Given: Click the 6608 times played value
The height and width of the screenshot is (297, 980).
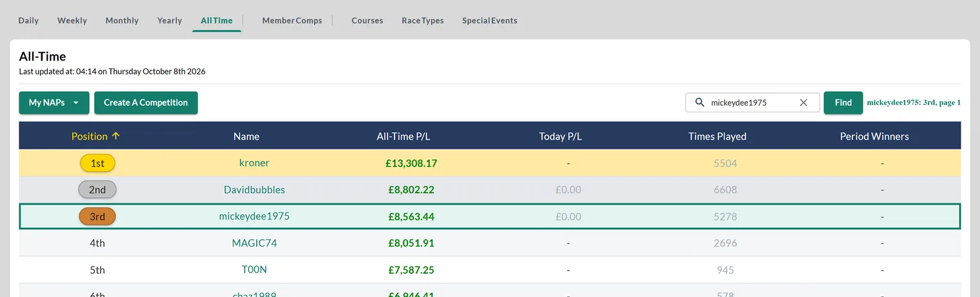Looking at the screenshot, I should [725, 190].
